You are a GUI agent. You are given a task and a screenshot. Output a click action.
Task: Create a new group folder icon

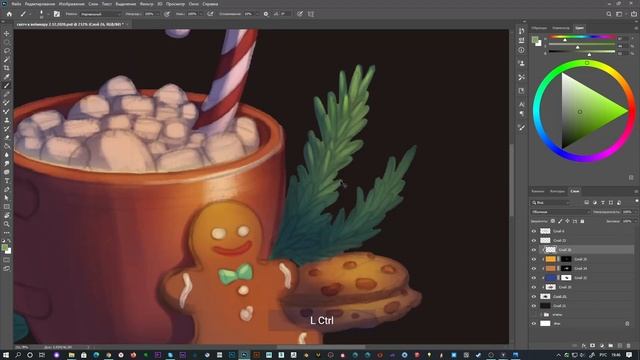click(611, 346)
